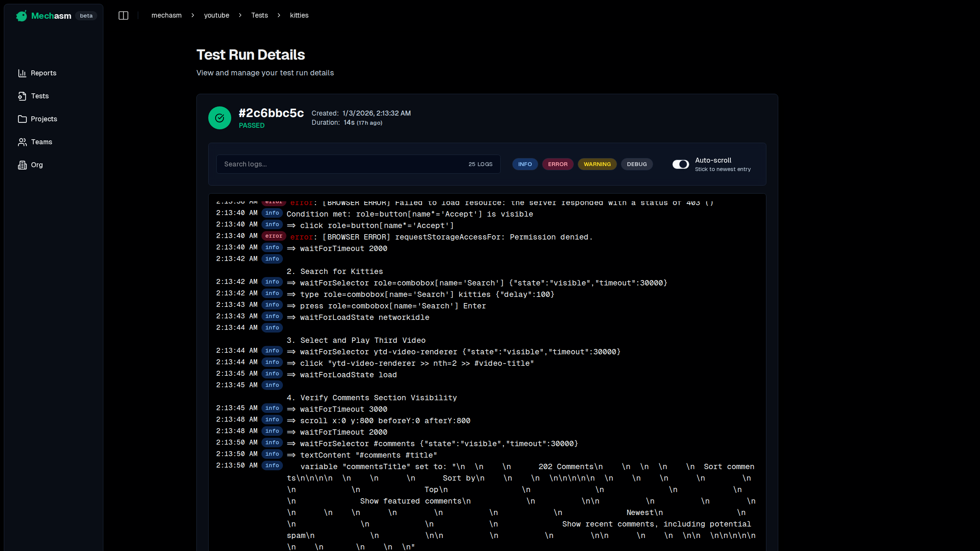The height and width of the screenshot is (551, 980).
Task: Navigate to Tests via breadcrumb
Action: click(260, 15)
